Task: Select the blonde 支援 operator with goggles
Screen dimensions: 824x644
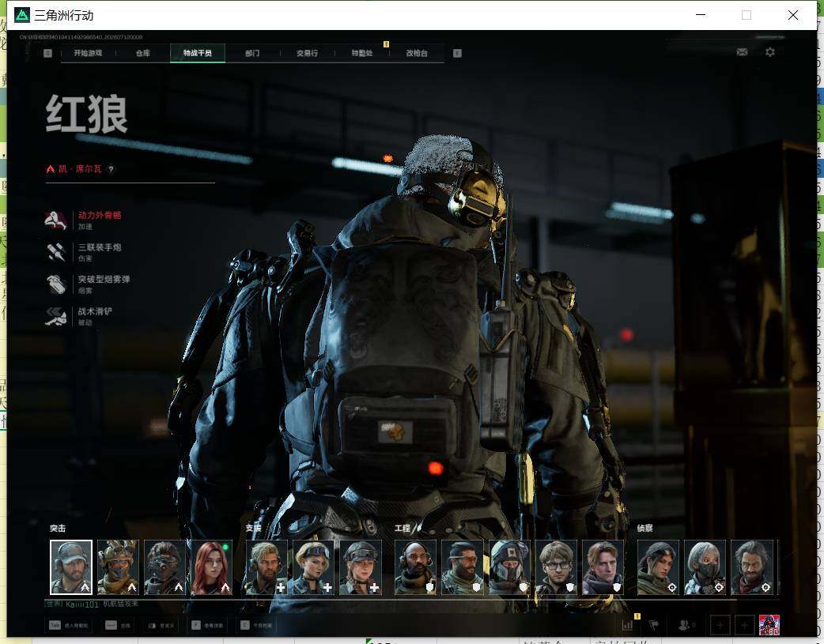Action: click(313, 567)
